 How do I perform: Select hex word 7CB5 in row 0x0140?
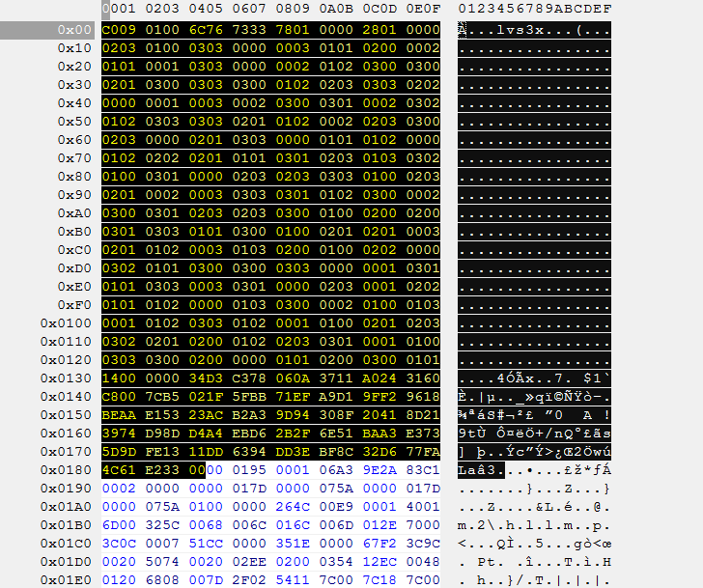[x=162, y=397]
